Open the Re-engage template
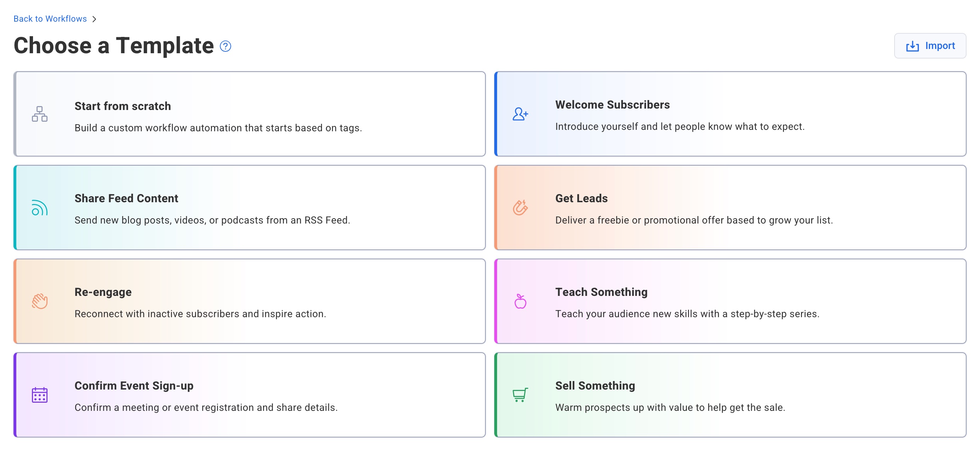Screen dimensions: 980x452 [250, 301]
